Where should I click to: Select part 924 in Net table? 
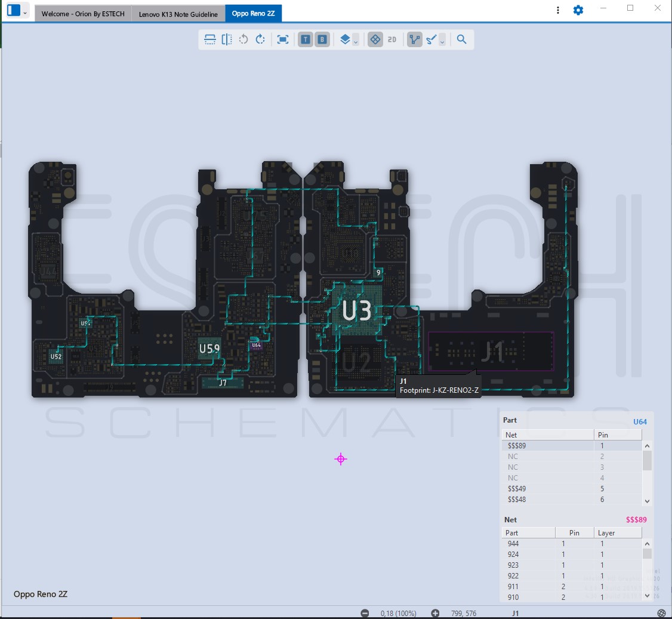[x=513, y=555]
